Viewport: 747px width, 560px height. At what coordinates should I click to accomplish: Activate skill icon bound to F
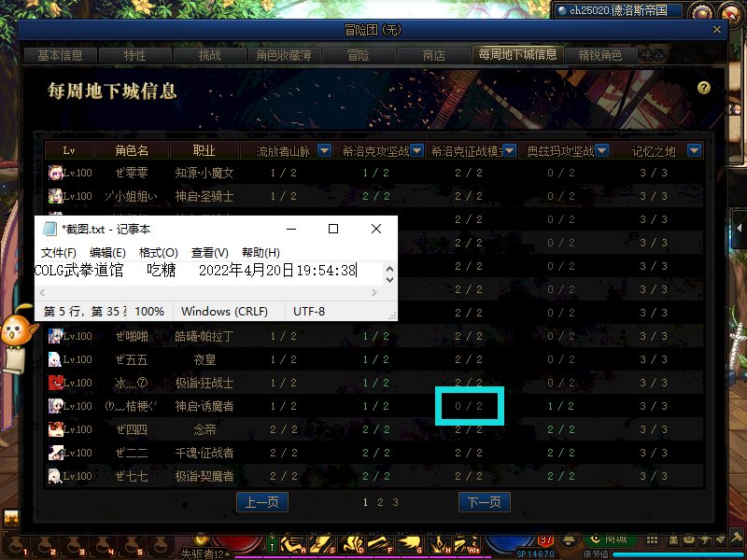tap(380, 545)
